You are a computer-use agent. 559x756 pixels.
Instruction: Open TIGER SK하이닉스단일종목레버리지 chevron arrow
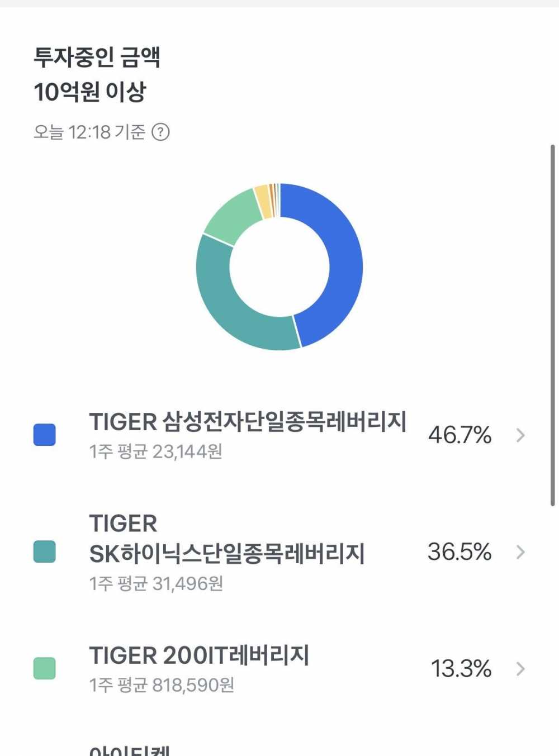(520, 551)
